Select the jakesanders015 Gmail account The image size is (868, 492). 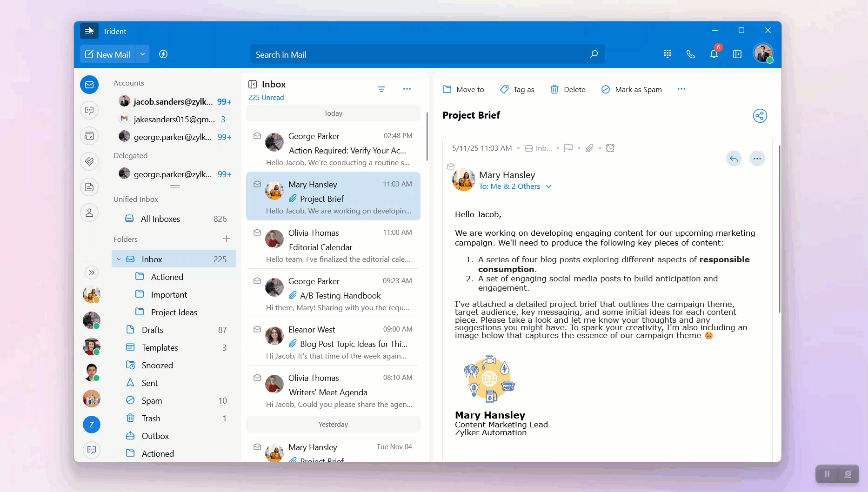[x=174, y=119]
